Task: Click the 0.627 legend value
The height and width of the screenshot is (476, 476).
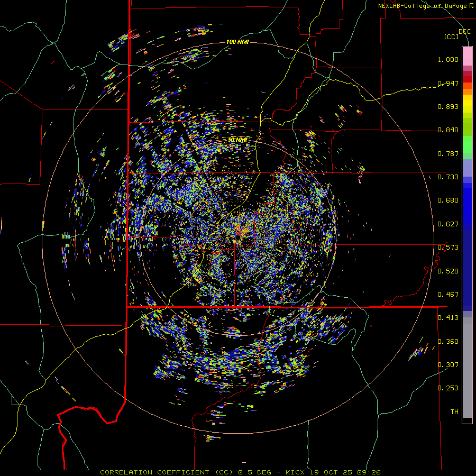Action: (448, 224)
